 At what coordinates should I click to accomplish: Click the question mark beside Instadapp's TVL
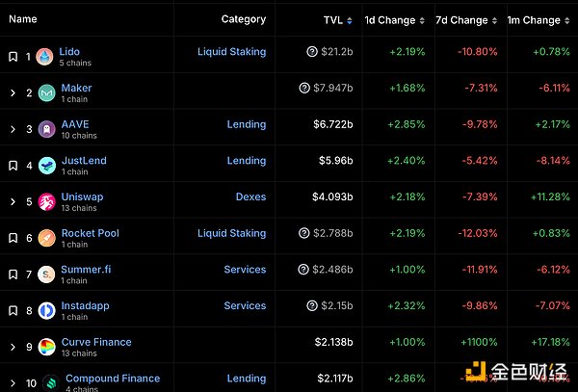pyautogui.click(x=312, y=306)
